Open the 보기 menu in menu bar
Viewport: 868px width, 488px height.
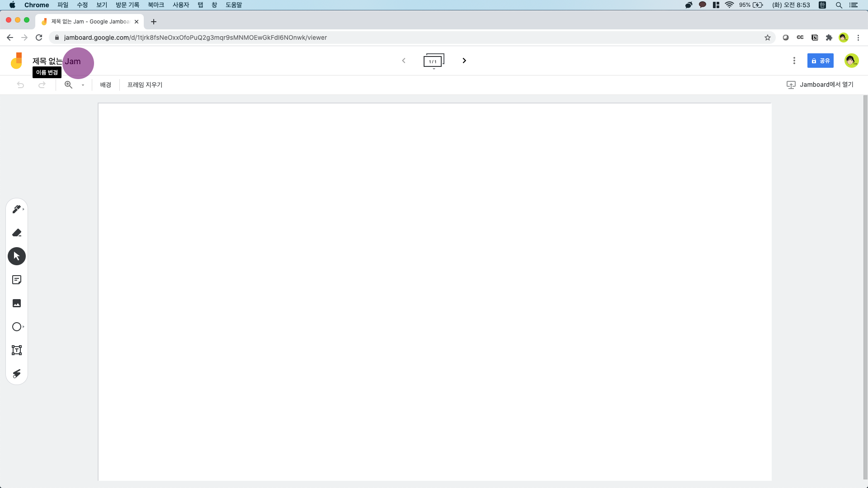[x=102, y=5]
